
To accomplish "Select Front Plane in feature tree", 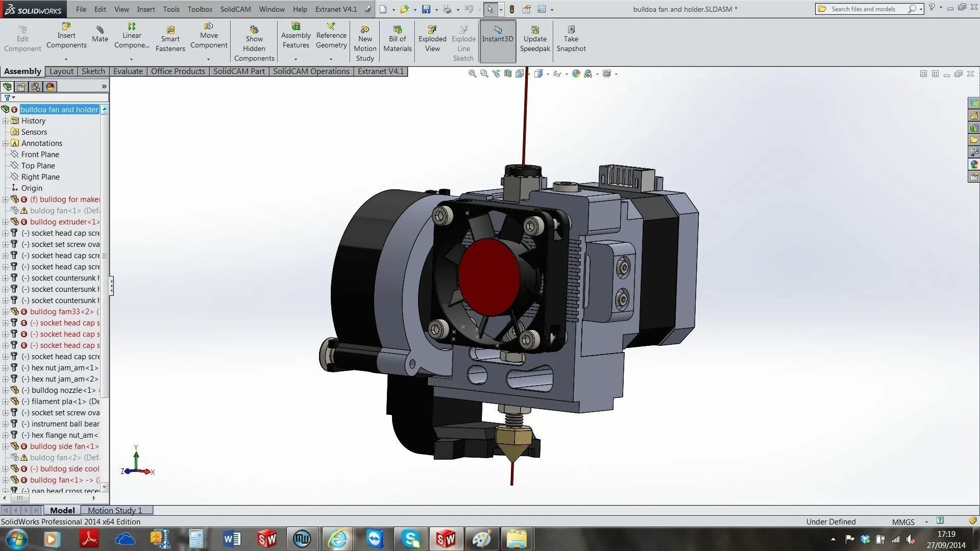I will [x=40, y=155].
